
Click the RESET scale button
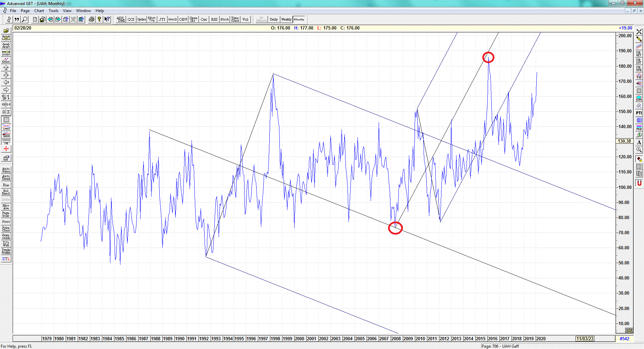6,45
